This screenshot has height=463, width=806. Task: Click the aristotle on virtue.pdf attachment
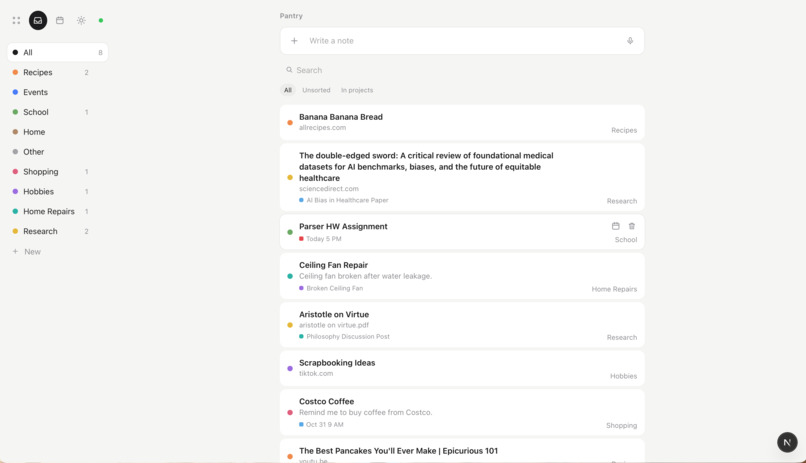[334, 325]
